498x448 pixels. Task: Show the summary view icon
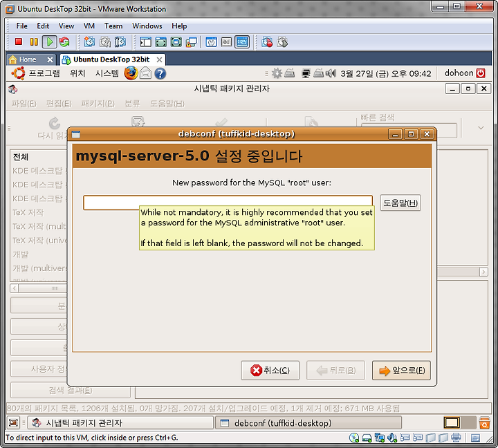[x=211, y=41]
